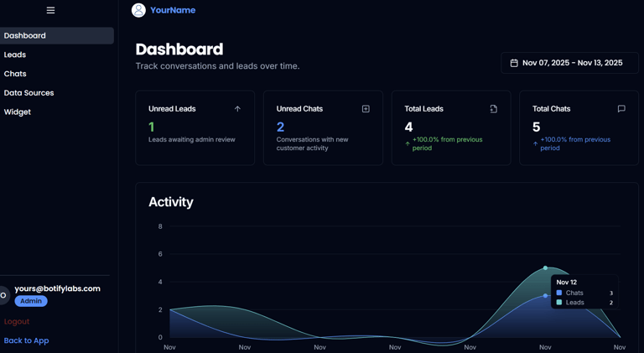Viewport: 644px width, 353px height.
Task: Click 'Conversations with new customer activity' text
Action: (x=312, y=143)
